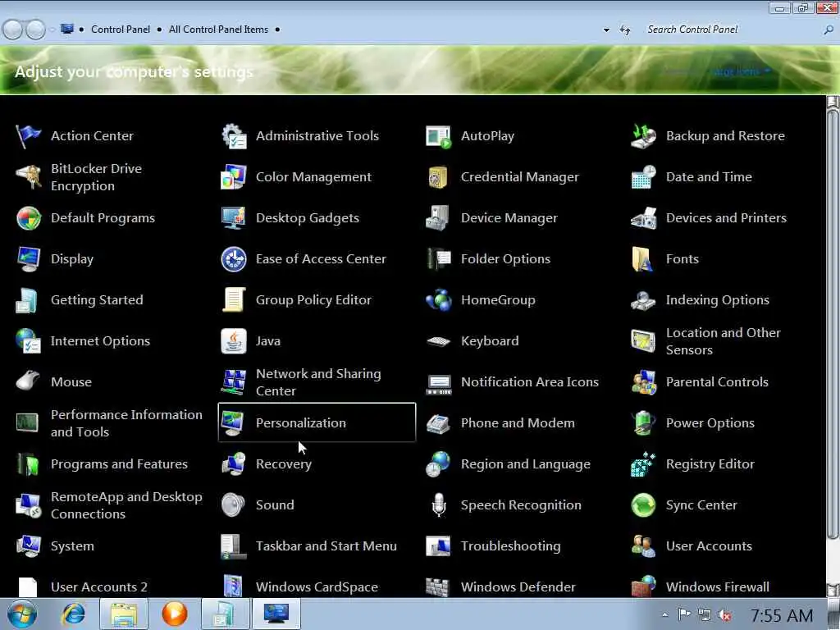Open Indexing Options

(701, 300)
